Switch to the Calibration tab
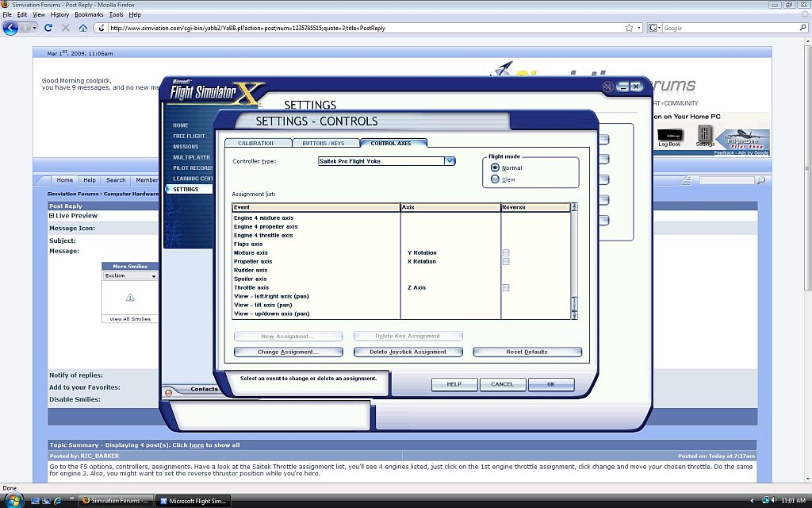 point(257,143)
